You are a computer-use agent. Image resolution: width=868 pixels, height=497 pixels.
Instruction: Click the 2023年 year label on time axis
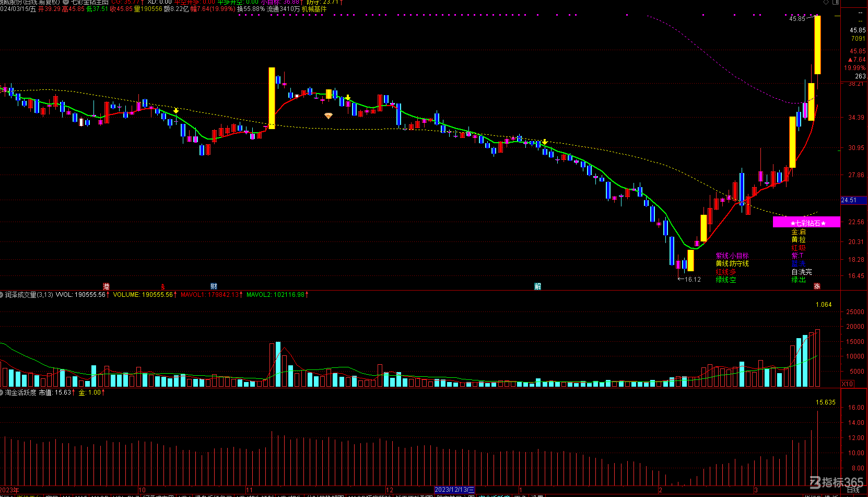9,490
